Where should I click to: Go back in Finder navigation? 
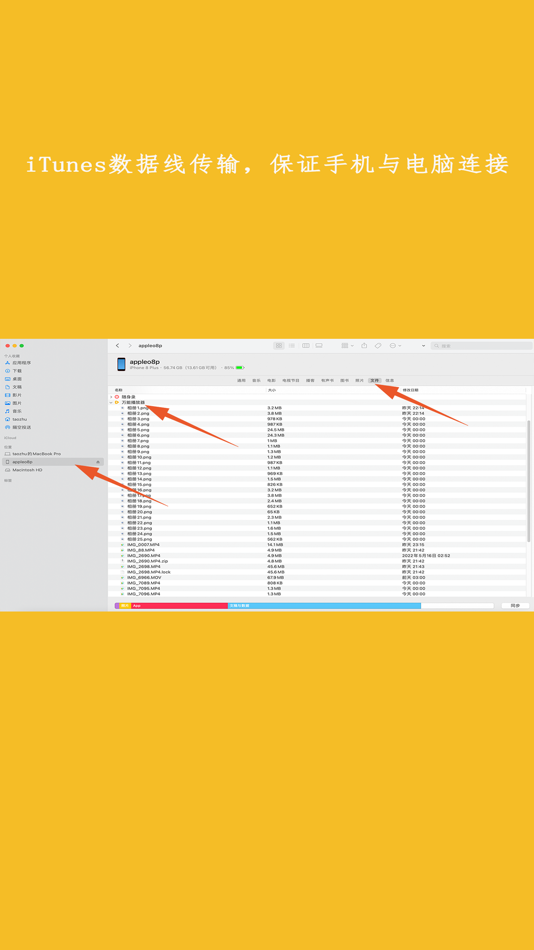(118, 345)
